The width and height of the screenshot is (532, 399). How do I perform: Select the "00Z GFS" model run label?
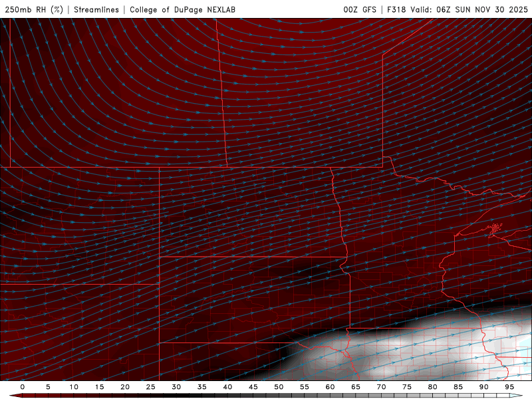click(360, 9)
